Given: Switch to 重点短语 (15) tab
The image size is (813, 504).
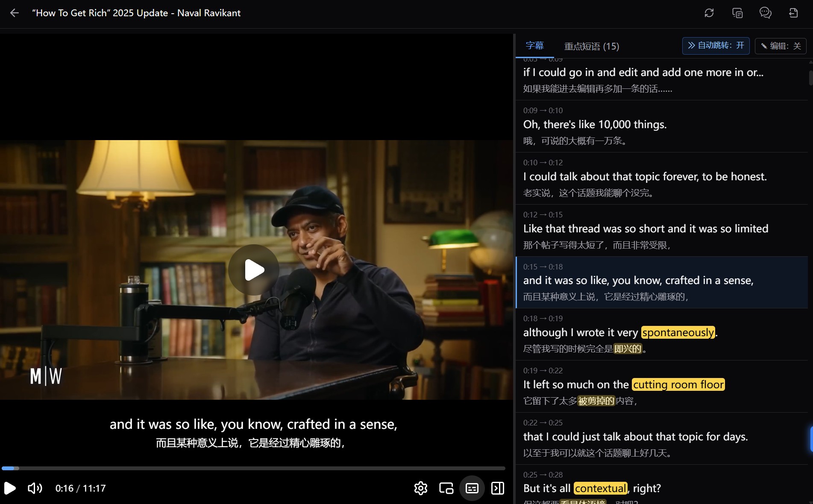Looking at the screenshot, I should click(x=592, y=46).
